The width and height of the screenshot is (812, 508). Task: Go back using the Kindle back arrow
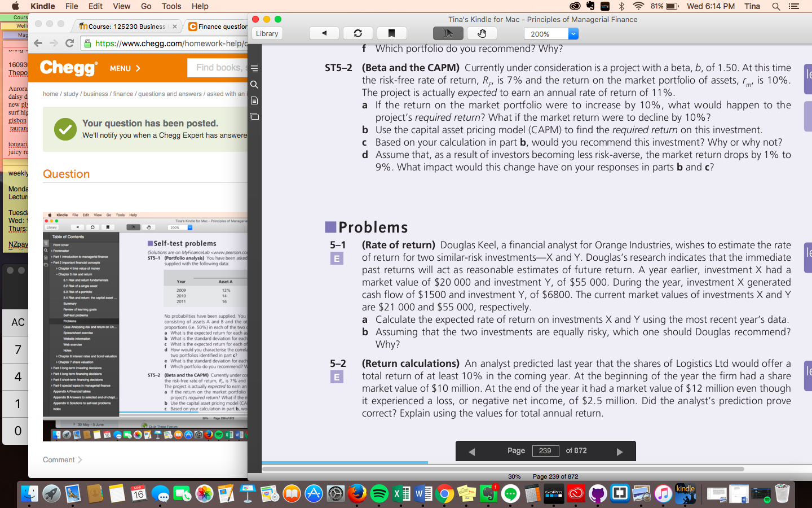tap(324, 33)
